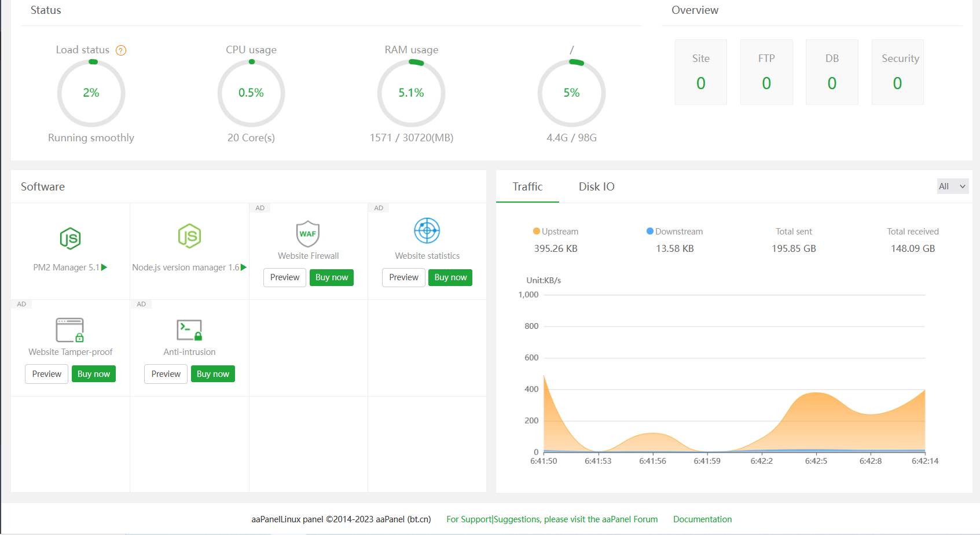Click Buy now for Website Firewall

332,277
